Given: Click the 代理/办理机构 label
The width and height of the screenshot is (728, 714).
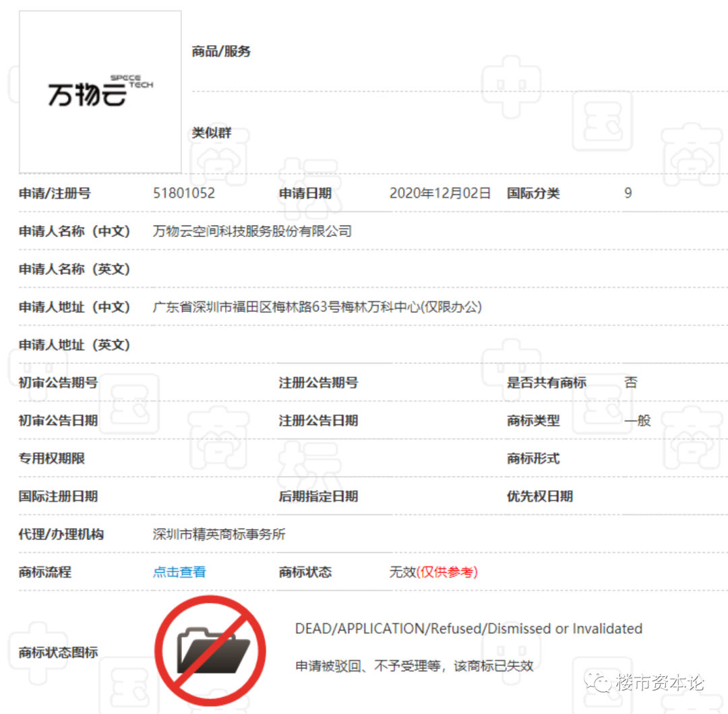Looking at the screenshot, I should pyautogui.click(x=61, y=535).
